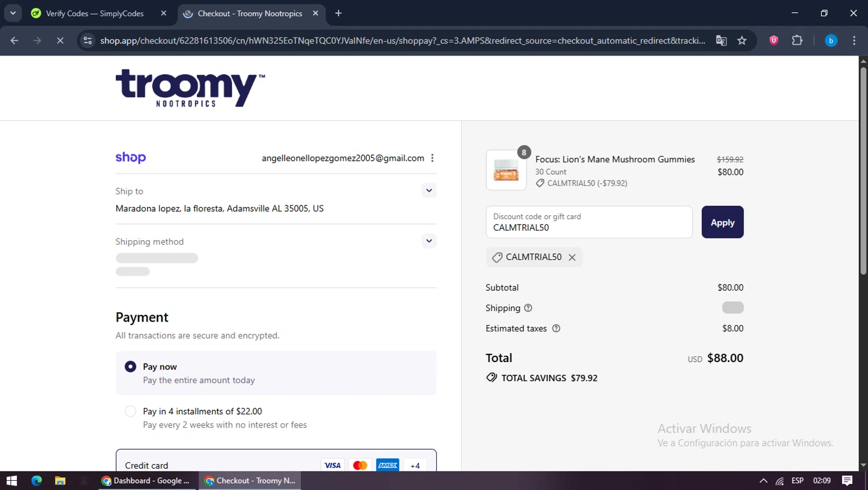
Task: Switch to the Checkout Troomy Nootropics tab
Action: tap(250, 13)
